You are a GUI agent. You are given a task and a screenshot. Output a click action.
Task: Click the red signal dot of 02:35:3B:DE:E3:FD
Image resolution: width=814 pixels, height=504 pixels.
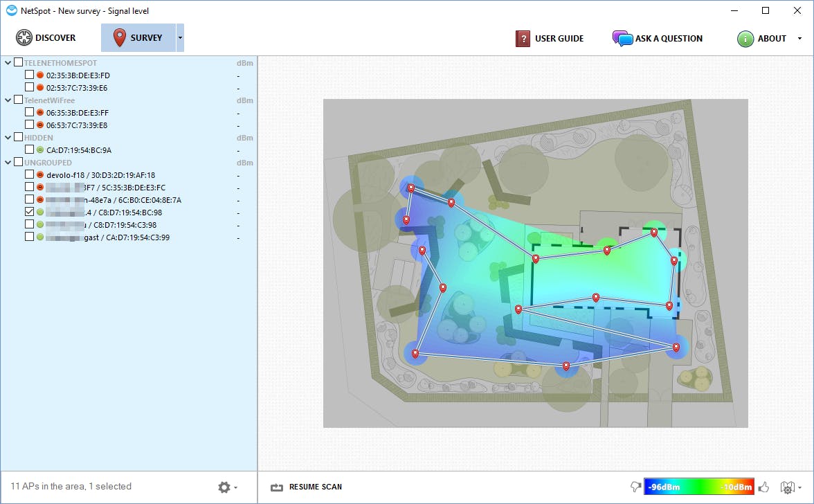(40, 75)
